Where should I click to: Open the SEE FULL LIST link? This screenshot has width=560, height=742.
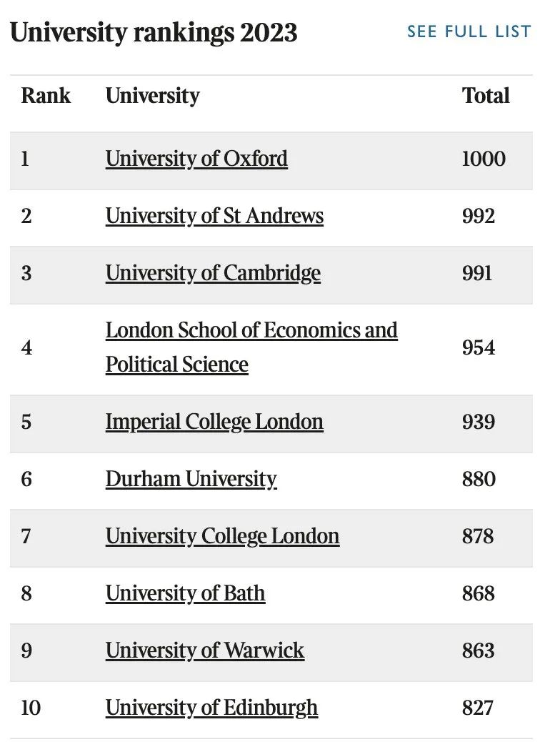point(469,31)
